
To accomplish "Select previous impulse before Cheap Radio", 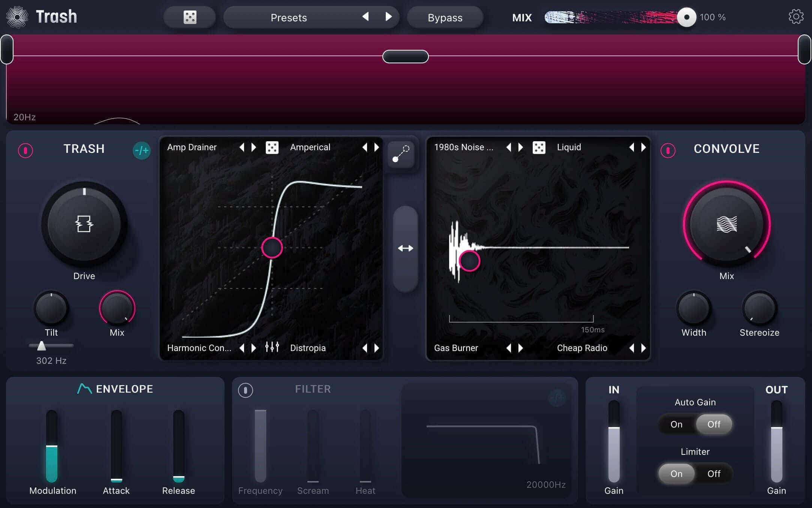I will (x=632, y=348).
